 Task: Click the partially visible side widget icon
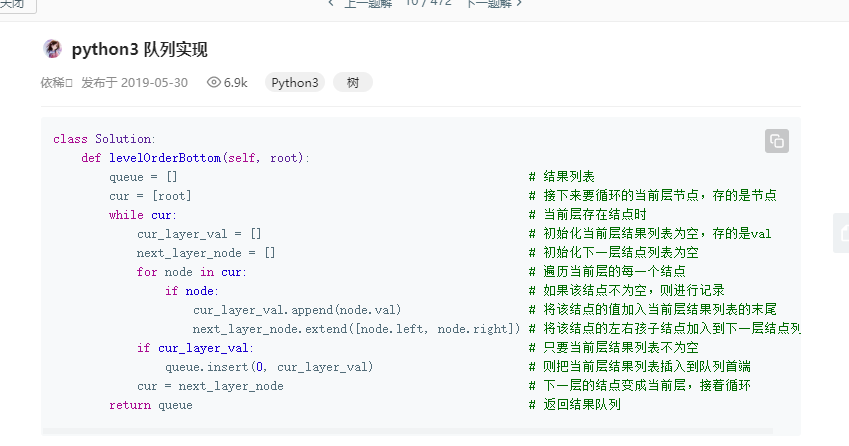[843, 232]
